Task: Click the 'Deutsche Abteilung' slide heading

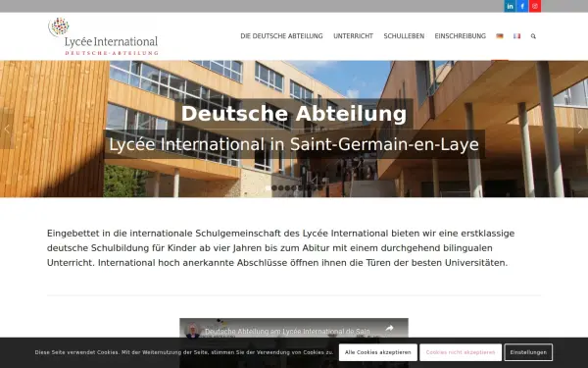Action: tap(294, 114)
